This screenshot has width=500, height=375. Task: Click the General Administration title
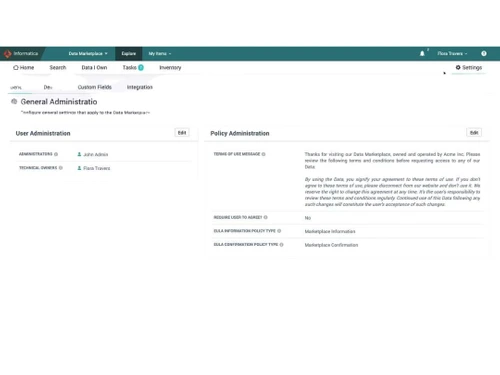[x=59, y=102]
